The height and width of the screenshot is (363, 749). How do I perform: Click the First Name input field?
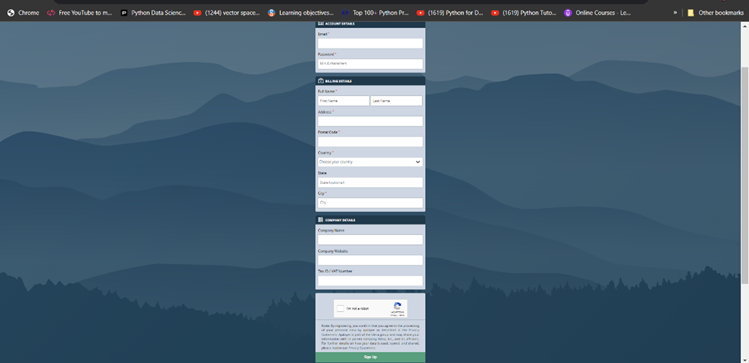click(x=343, y=101)
